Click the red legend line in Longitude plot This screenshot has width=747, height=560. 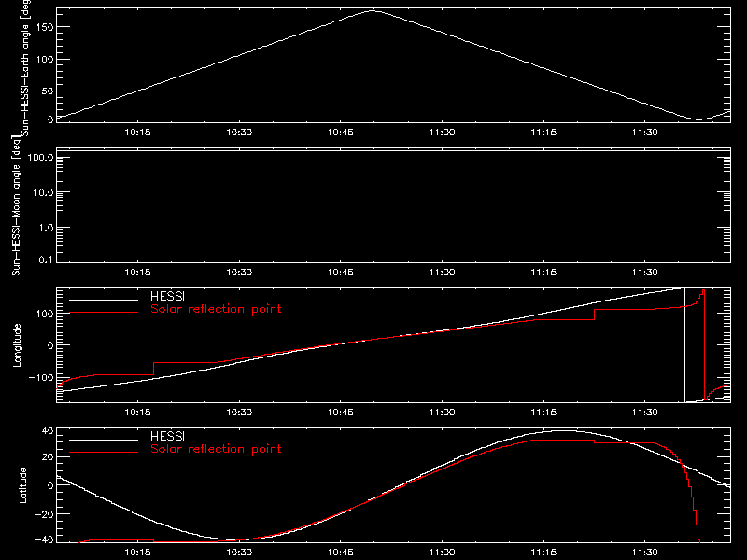pos(104,313)
